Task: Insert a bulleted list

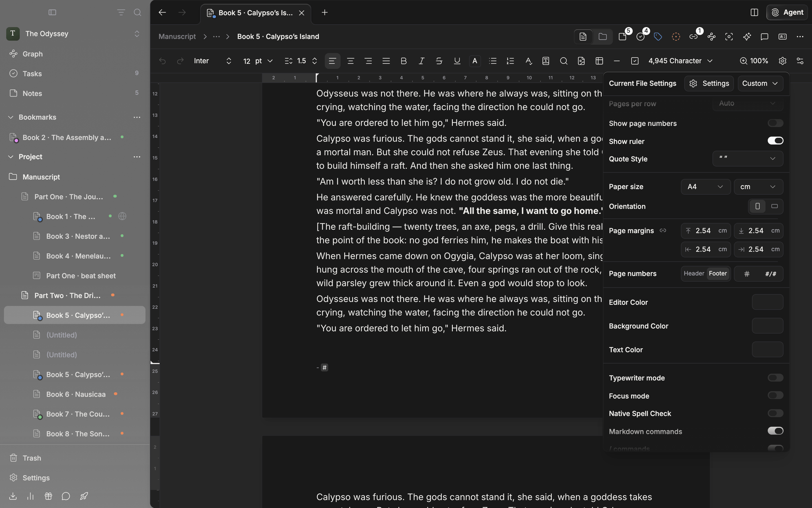Action: click(493, 61)
